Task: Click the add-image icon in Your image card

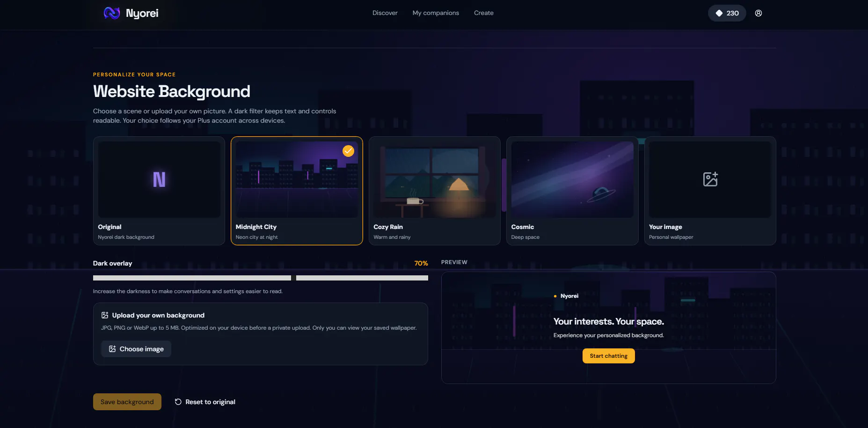Action: [710, 179]
